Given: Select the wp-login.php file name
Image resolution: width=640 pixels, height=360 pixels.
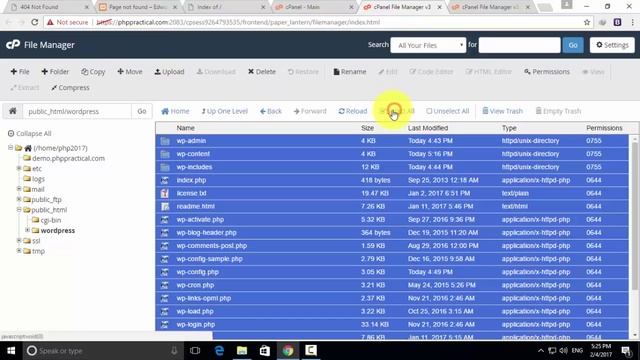Looking at the screenshot, I should pos(196,324).
